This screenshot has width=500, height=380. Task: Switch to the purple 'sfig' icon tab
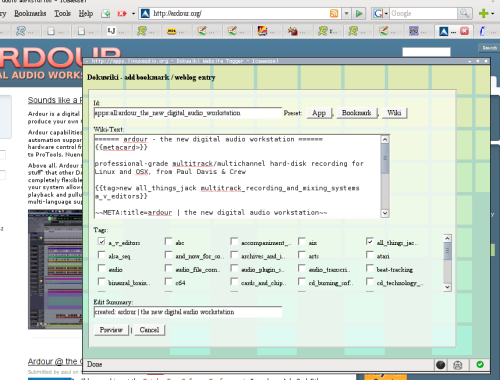[418, 31]
